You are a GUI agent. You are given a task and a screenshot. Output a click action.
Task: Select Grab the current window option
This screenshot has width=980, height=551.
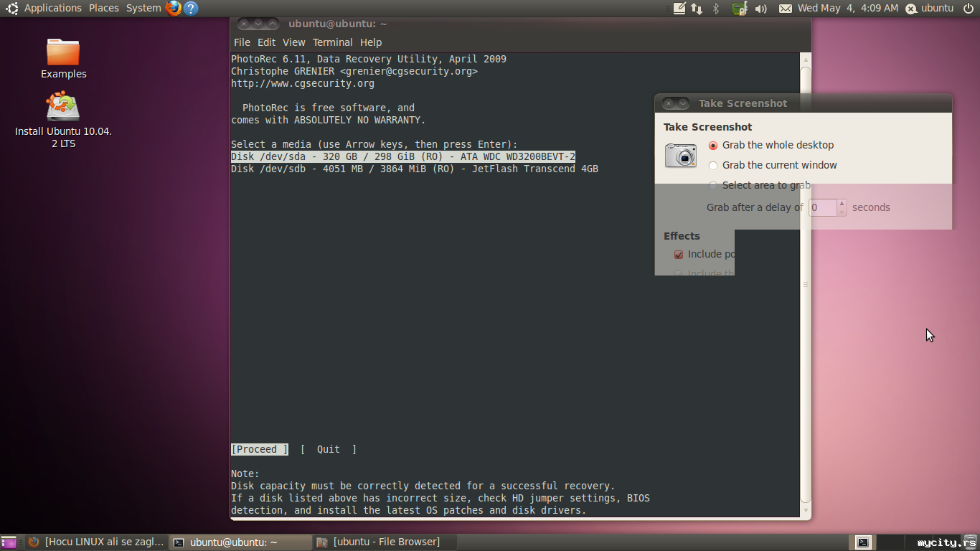(x=713, y=166)
